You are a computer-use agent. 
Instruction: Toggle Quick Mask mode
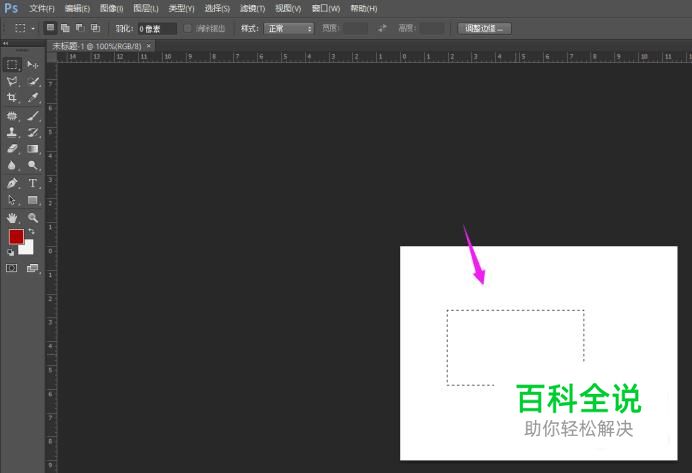pyautogui.click(x=13, y=268)
